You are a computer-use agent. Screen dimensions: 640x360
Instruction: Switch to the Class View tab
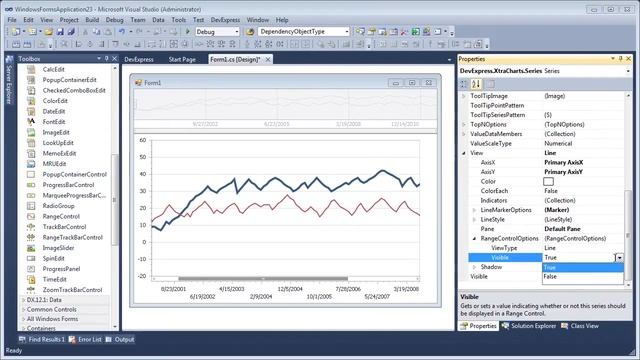[580, 326]
